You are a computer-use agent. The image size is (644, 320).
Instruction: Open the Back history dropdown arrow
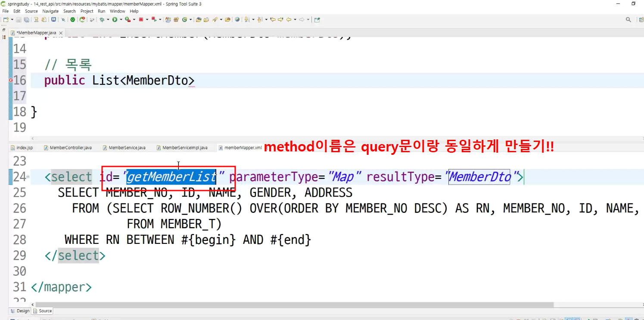(x=295, y=19)
